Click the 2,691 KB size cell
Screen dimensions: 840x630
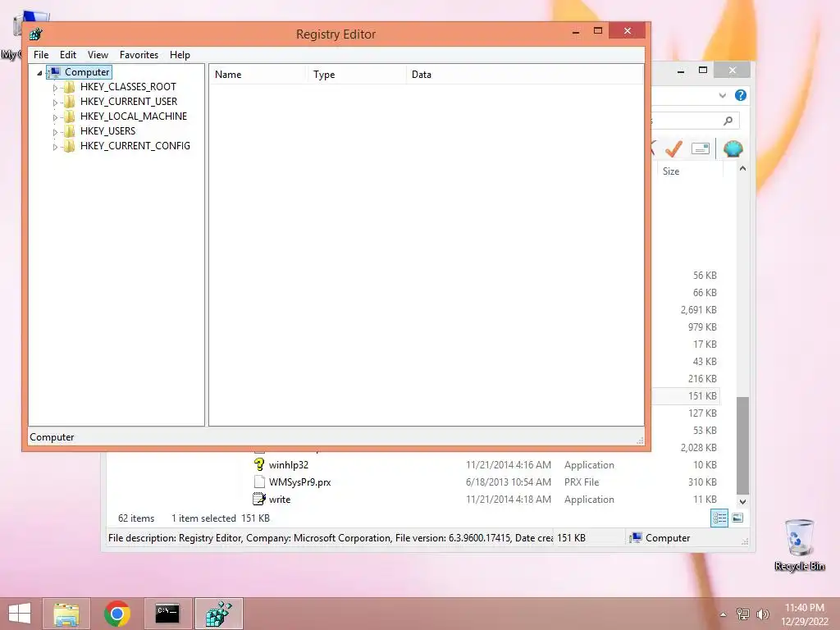699,310
